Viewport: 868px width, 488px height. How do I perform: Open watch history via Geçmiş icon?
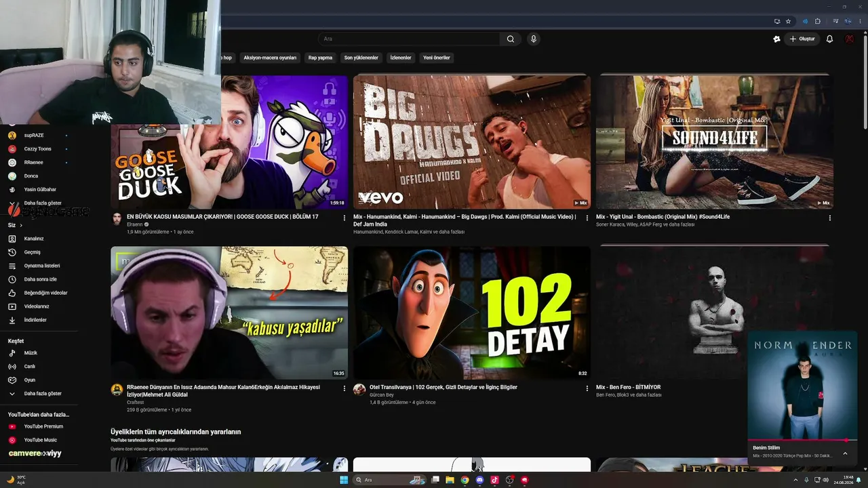12,252
